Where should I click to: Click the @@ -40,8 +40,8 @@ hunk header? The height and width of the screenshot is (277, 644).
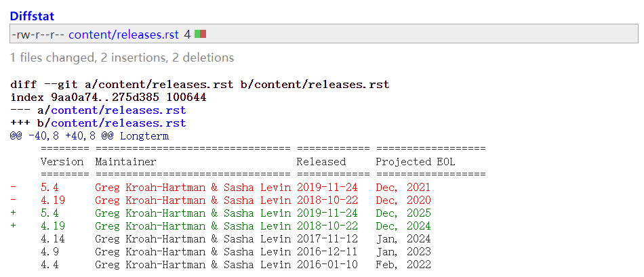(x=89, y=136)
